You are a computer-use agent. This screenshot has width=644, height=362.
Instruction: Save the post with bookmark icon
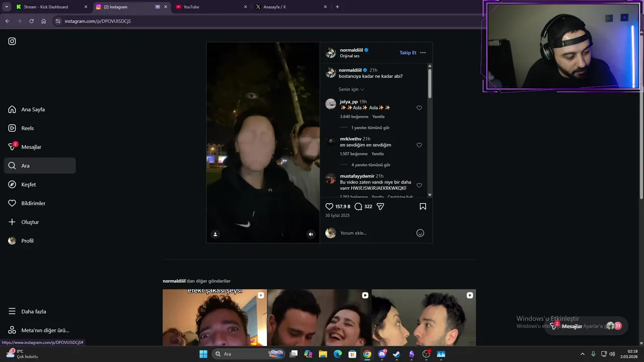coord(423,207)
